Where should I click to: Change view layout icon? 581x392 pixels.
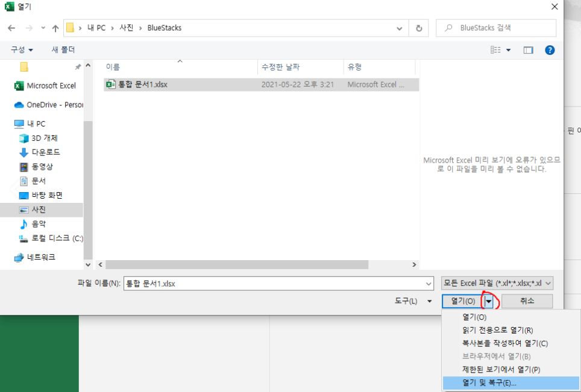coord(495,49)
